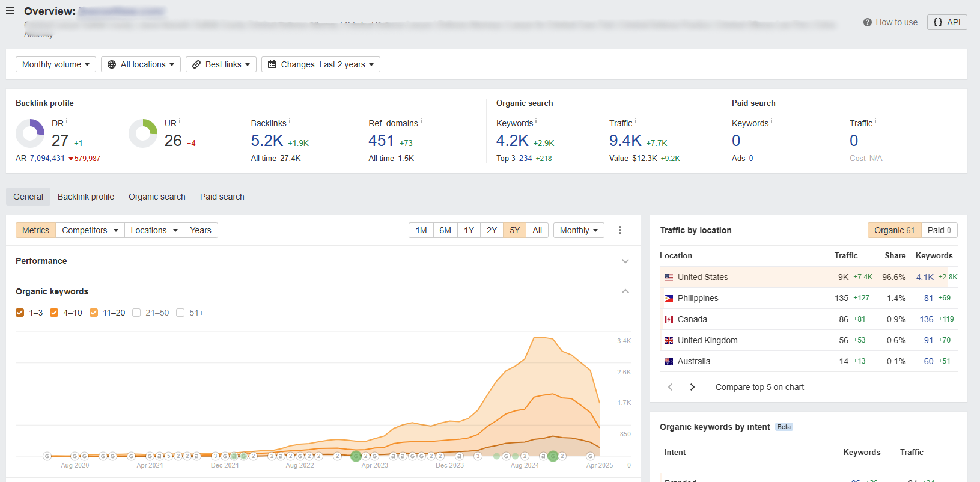Enable the 51+ positions checkbox
980x482 pixels.
pyautogui.click(x=180, y=313)
